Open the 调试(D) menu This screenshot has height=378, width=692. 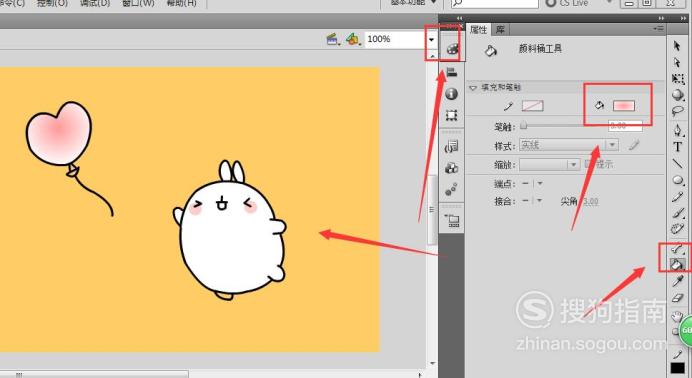click(95, 3)
